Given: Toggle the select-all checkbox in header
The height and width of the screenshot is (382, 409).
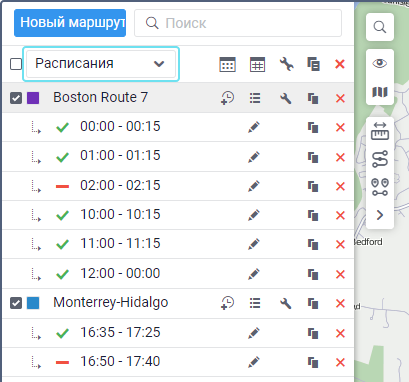Looking at the screenshot, I should pyautogui.click(x=16, y=64).
